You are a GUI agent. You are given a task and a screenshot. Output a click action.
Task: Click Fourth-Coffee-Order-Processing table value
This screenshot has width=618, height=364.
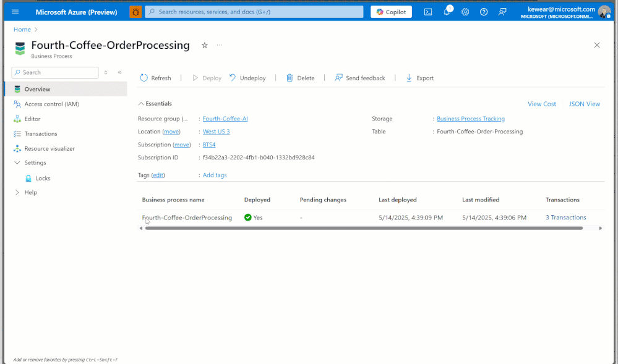click(479, 132)
